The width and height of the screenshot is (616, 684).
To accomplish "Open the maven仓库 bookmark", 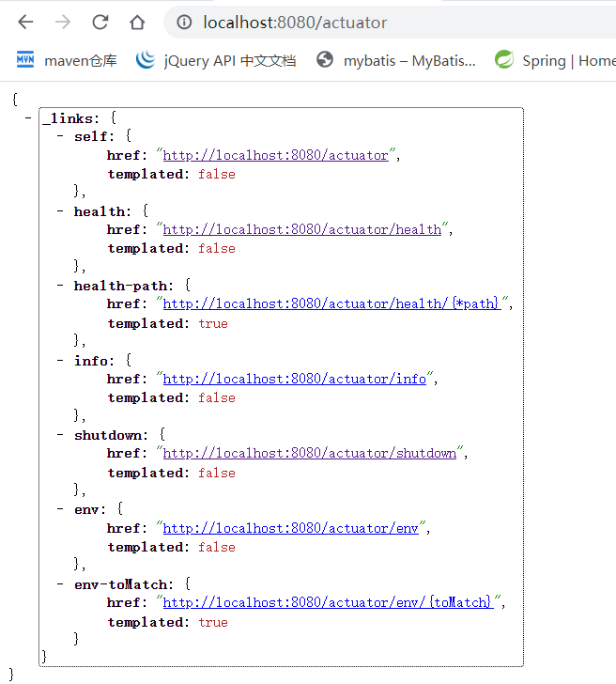I will pyautogui.click(x=67, y=61).
